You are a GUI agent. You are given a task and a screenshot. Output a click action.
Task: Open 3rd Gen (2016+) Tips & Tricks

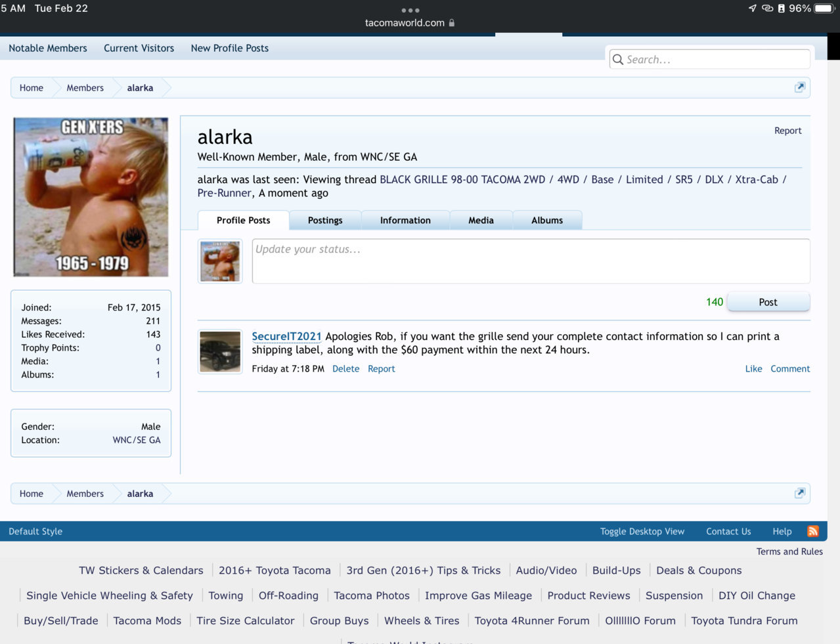[x=424, y=570]
